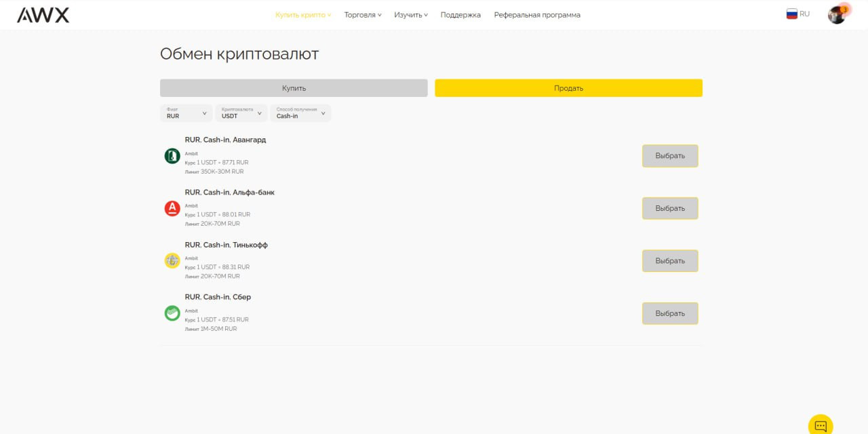Expand the Купить крипто menu
The width and height of the screenshot is (868, 434).
[x=302, y=15]
